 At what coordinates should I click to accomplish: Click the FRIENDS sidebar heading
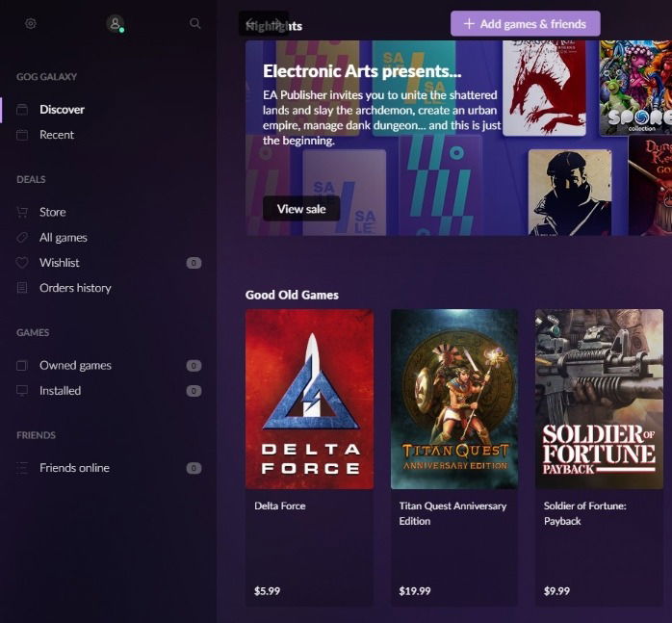[x=36, y=435]
